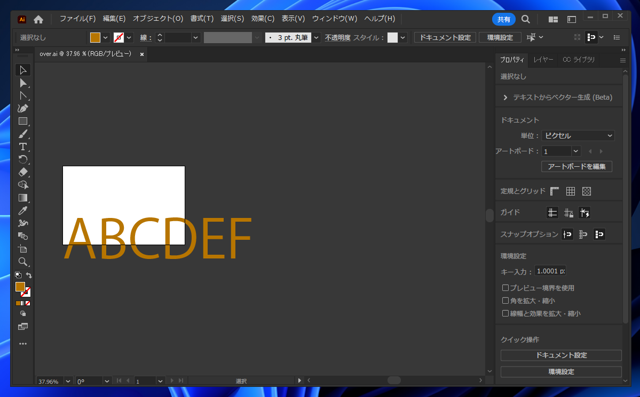640x397 pixels.
Task: Toggle lock guides icon in ガイド
Action: click(569, 213)
